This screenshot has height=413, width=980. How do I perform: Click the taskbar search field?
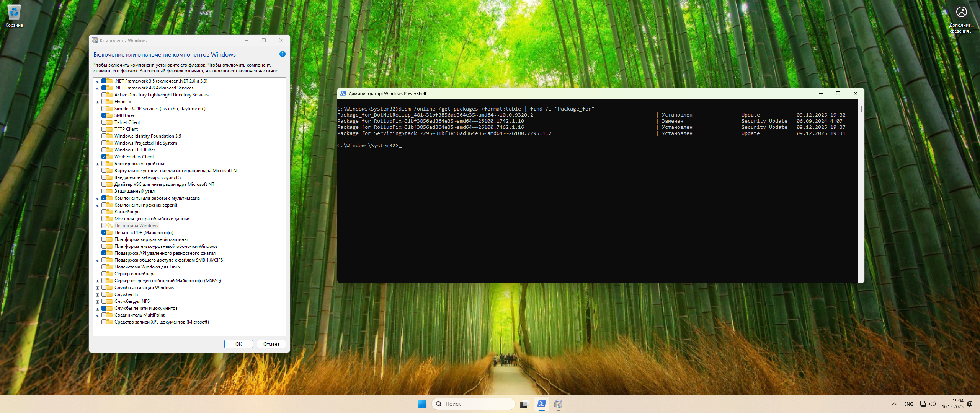tap(474, 404)
